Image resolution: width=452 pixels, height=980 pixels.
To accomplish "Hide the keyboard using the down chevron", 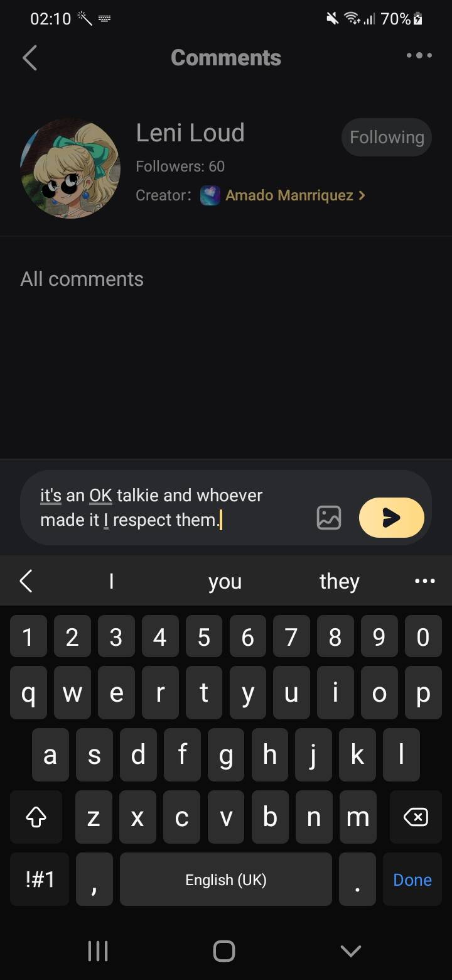I will tap(350, 950).
